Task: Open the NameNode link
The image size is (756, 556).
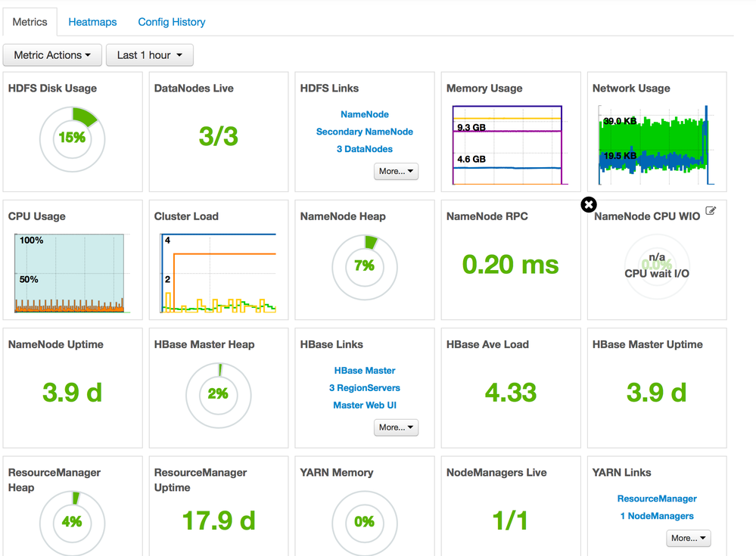Action: 365,114
